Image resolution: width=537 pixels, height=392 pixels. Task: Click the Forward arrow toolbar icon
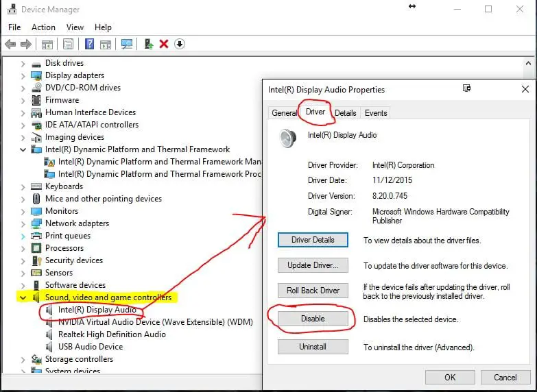pos(26,44)
